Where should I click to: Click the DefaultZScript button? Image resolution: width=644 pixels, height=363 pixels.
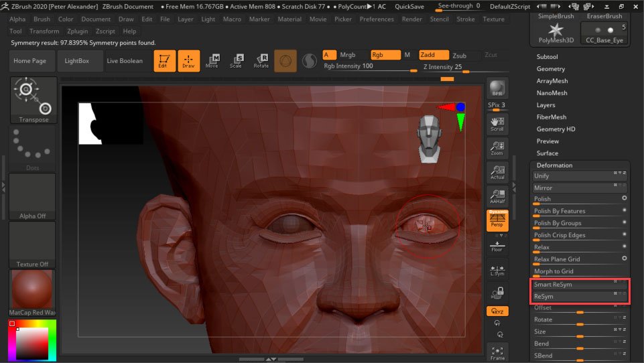[x=510, y=6]
